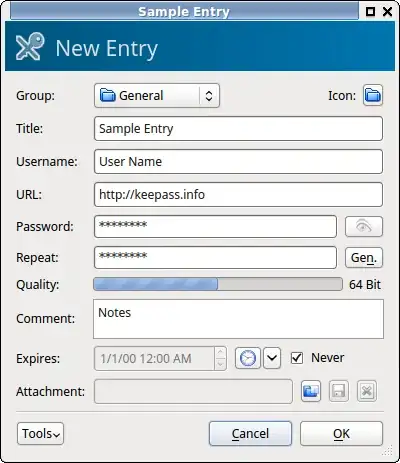Screen dimensions: 400x463
Task: Click the Password input field
Action: 215,227
